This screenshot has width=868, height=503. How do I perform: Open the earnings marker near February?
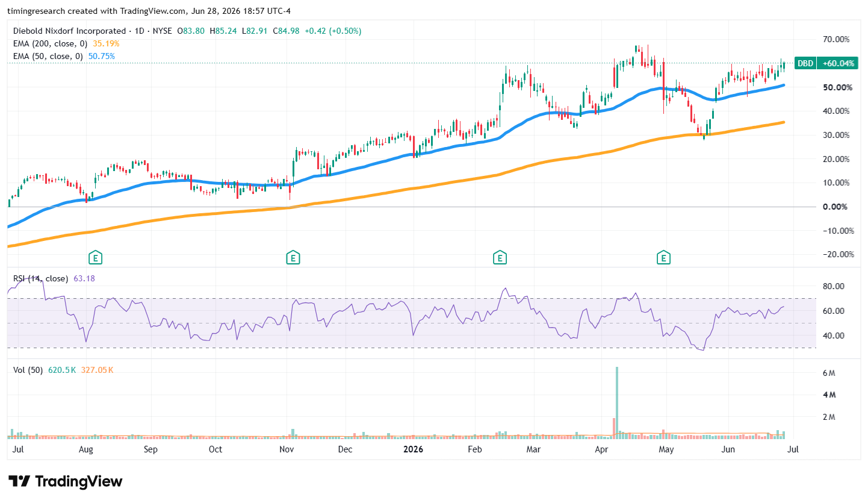coord(499,258)
